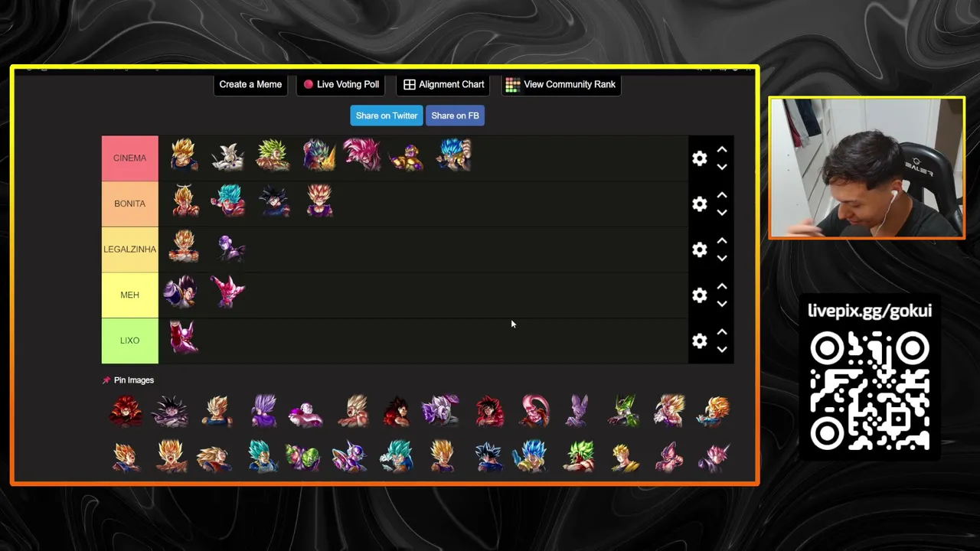
Task: Click the red CINEMA tier label
Action: 129,158
